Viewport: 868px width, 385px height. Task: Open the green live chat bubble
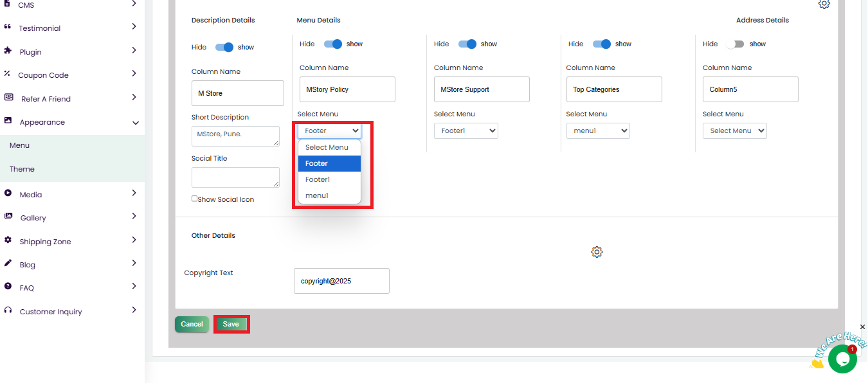coord(842,359)
